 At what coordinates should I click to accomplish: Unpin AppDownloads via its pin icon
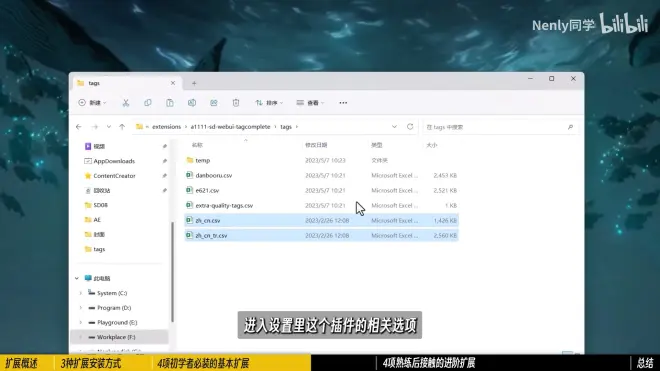pos(165,161)
